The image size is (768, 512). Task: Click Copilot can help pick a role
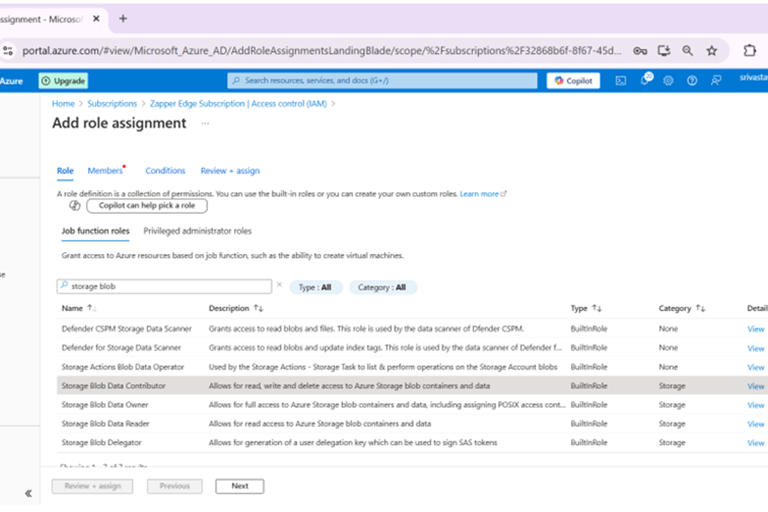[147, 206]
